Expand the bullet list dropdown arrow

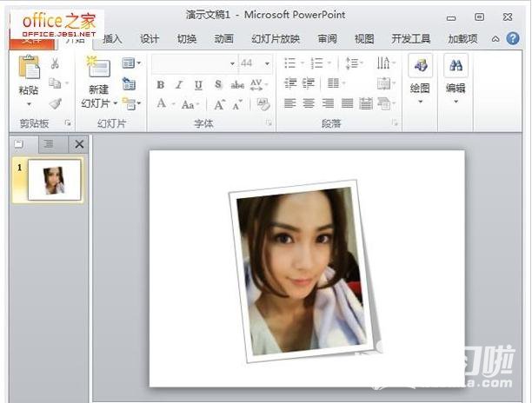pyautogui.click(x=302, y=63)
